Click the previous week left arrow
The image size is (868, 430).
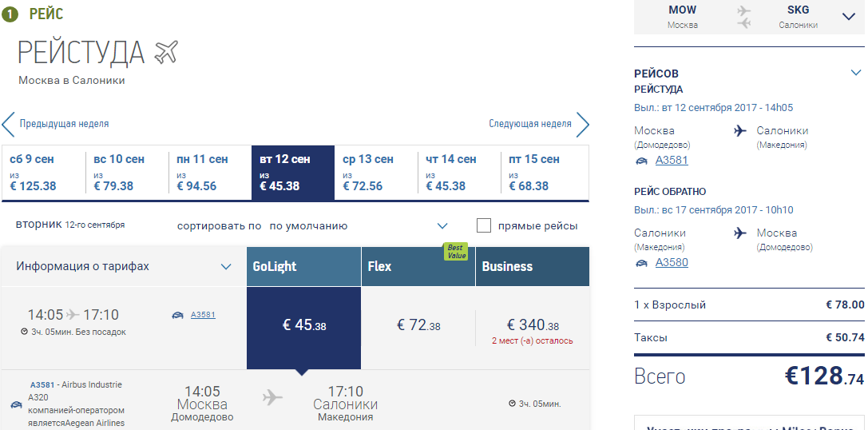8,124
